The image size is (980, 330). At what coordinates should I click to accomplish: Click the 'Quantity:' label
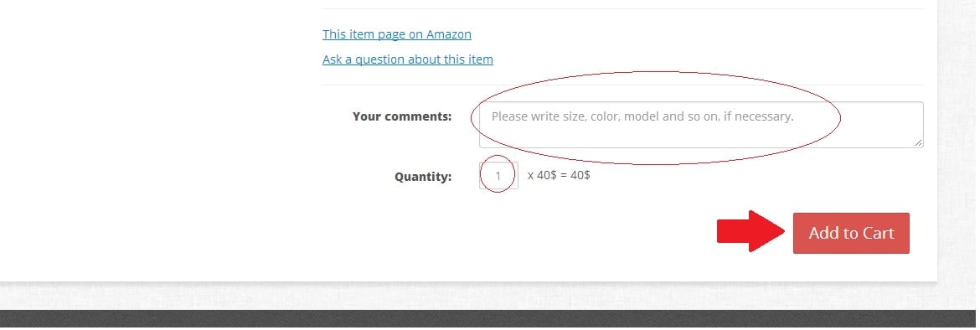tap(423, 177)
